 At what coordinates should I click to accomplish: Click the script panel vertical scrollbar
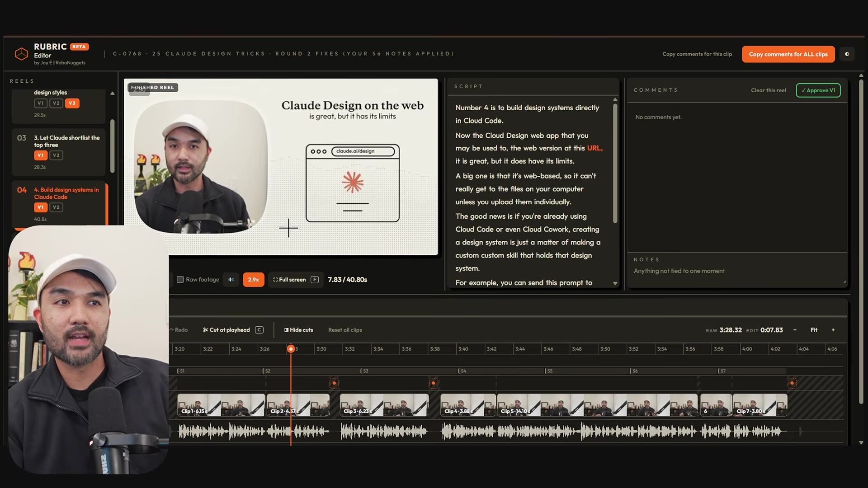pyautogui.click(x=615, y=164)
